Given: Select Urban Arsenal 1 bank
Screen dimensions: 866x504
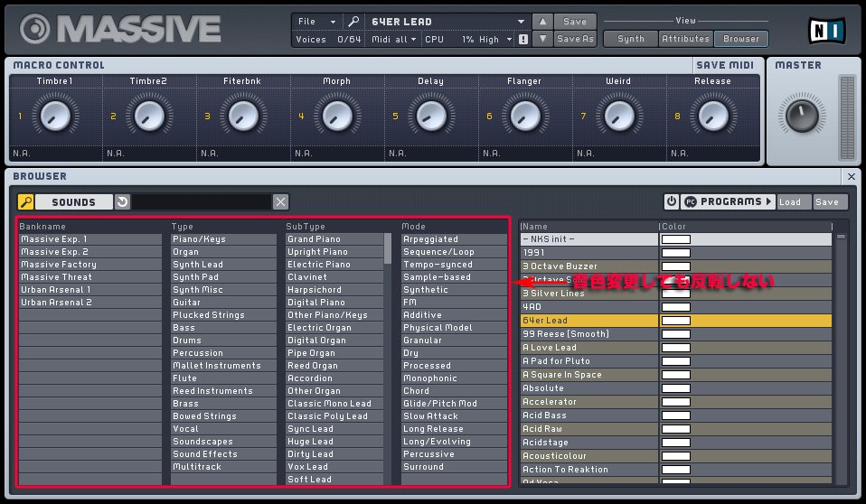Looking at the screenshot, I should (x=90, y=290).
